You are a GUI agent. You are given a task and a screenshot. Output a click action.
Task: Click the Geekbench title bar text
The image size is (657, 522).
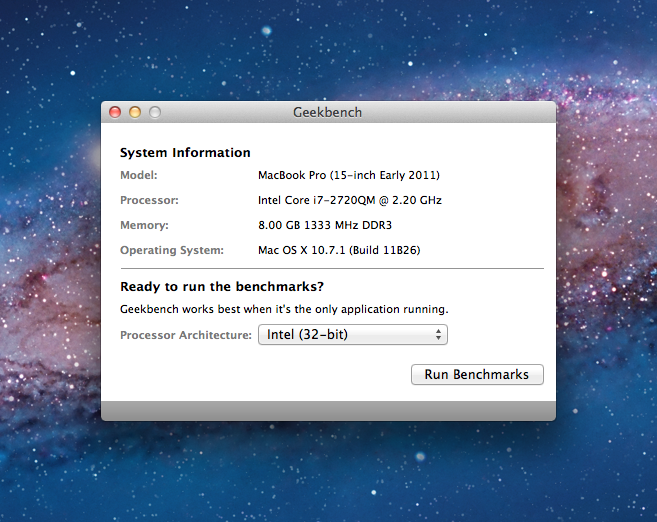pos(328,113)
